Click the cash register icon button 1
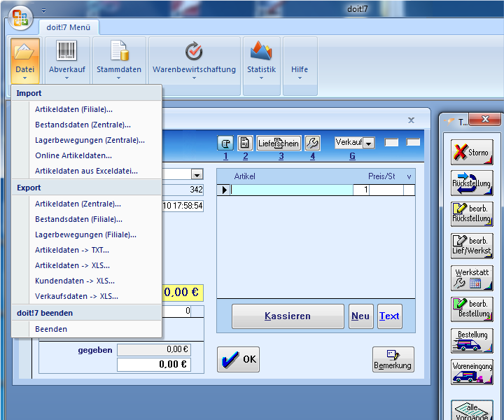The height and width of the screenshot is (420, 504). pyautogui.click(x=225, y=143)
